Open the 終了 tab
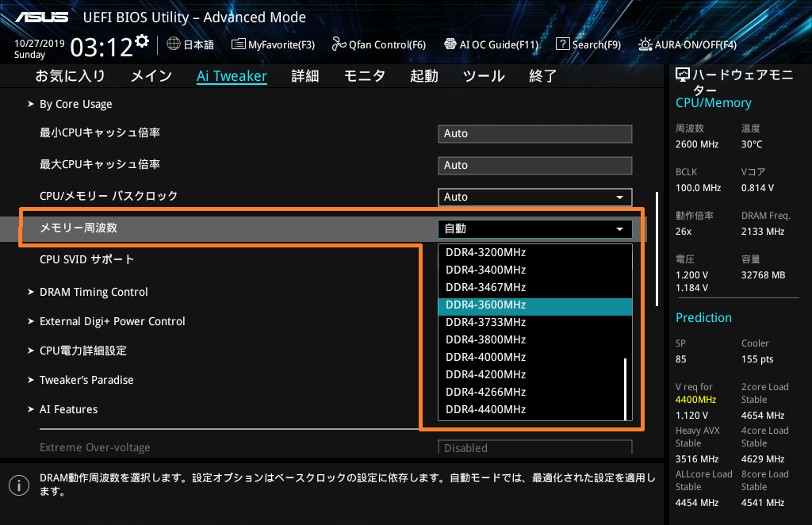 tap(542, 76)
